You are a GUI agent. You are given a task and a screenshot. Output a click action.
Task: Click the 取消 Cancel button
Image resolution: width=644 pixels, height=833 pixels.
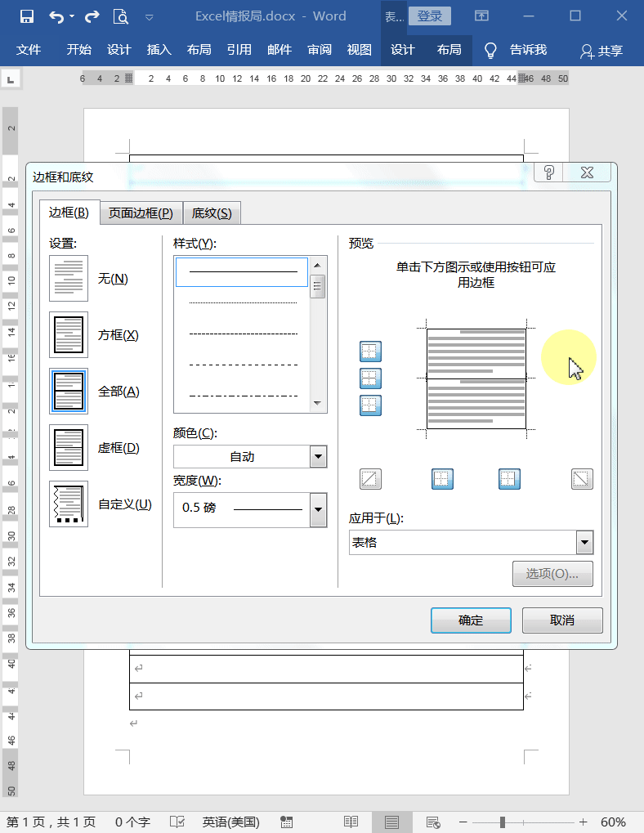[x=562, y=620]
